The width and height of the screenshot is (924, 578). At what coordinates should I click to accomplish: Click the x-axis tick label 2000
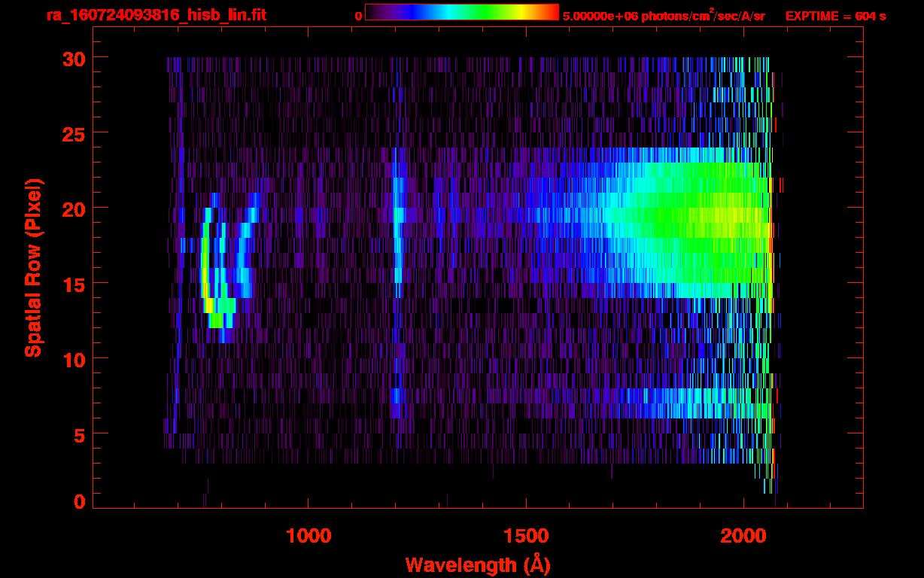(744, 536)
